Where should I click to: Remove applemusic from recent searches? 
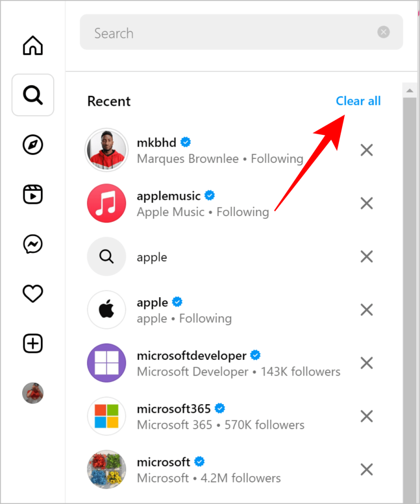coord(366,203)
